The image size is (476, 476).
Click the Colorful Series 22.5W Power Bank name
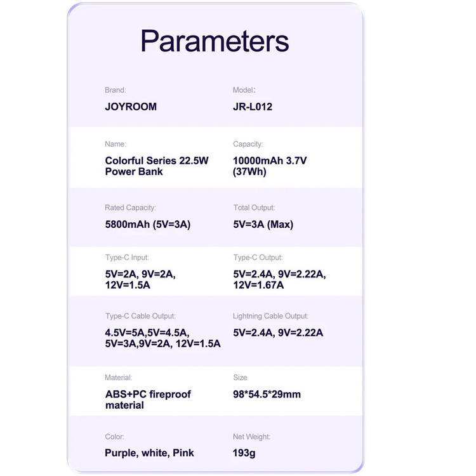pos(157,166)
